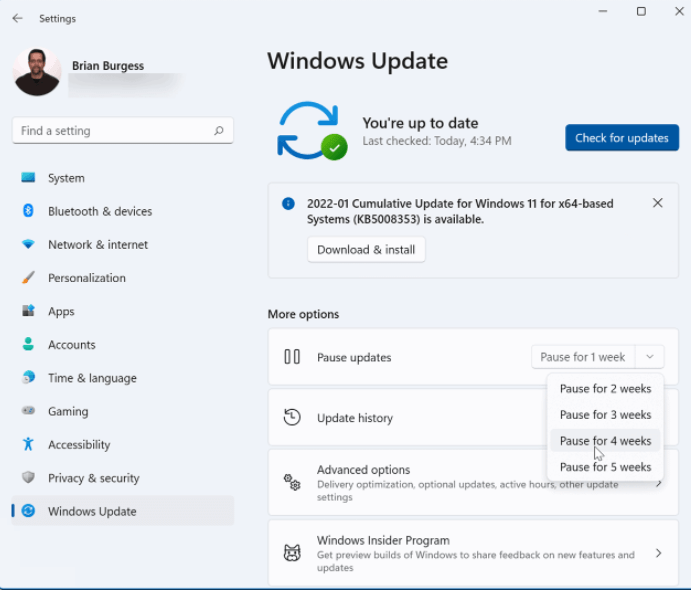The image size is (691, 590).
Task: Click Check for updates button
Action: pyautogui.click(x=622, y=138)
